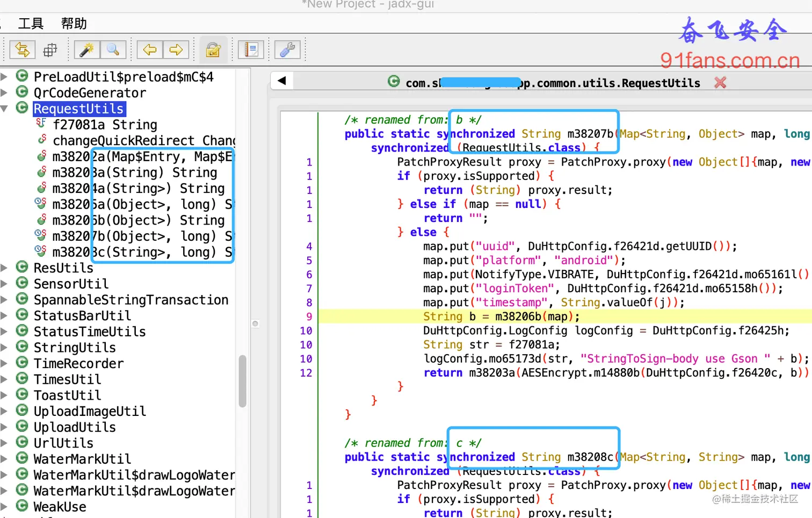The image size is (812, 518).
Task: Click the class icon in the editor tab title
Action: click(394, 81)
